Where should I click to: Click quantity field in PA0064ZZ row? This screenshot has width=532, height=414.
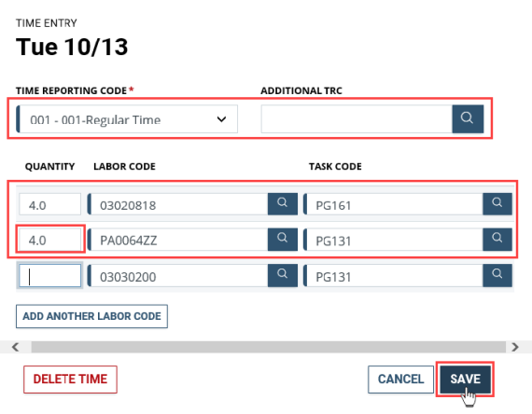[49, 240]
